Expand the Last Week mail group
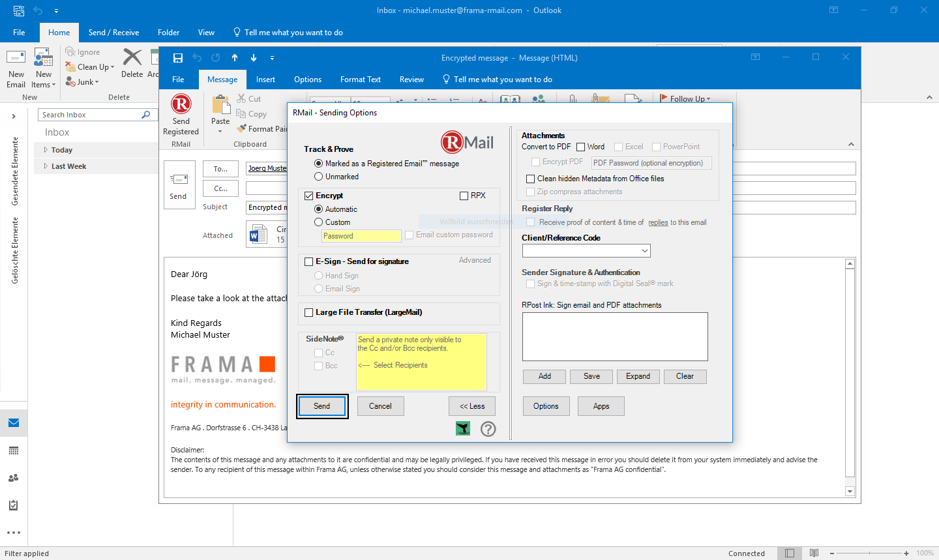This screenshot has height=560, width=939. [46, 166]
